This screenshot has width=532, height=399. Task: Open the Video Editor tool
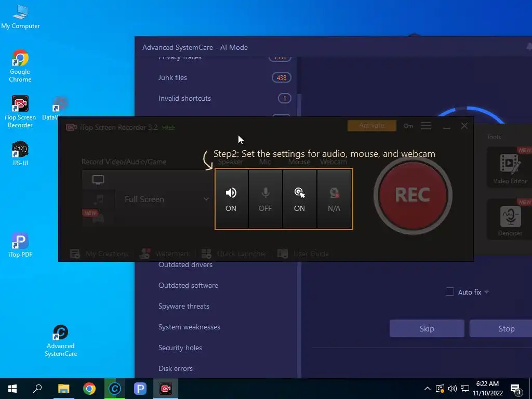click(510, 167)
